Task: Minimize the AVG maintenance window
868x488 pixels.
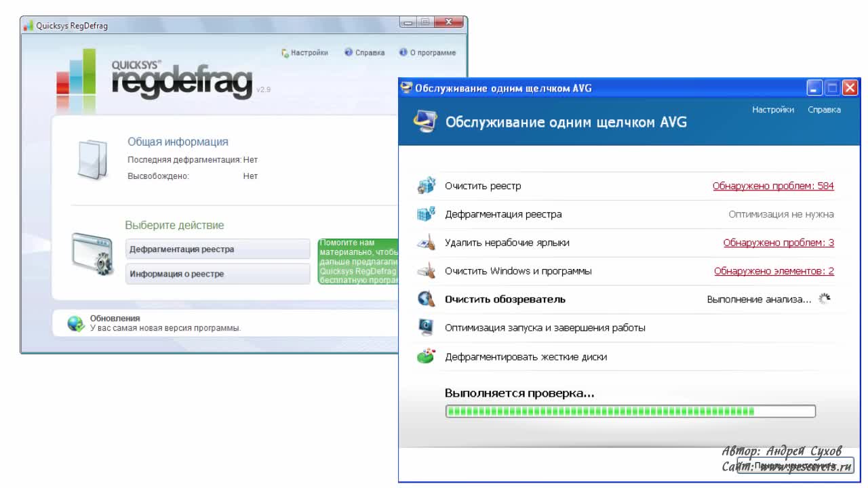Action: coord(815,88)
